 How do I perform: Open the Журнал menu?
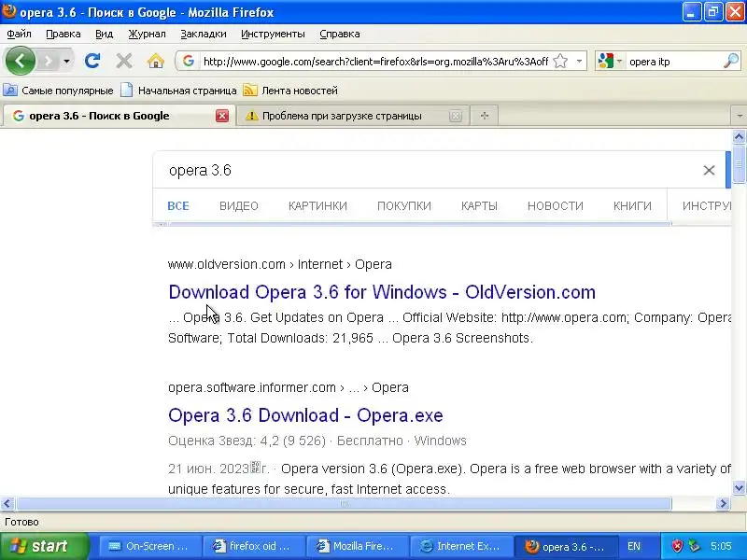(x=147, y=34)
